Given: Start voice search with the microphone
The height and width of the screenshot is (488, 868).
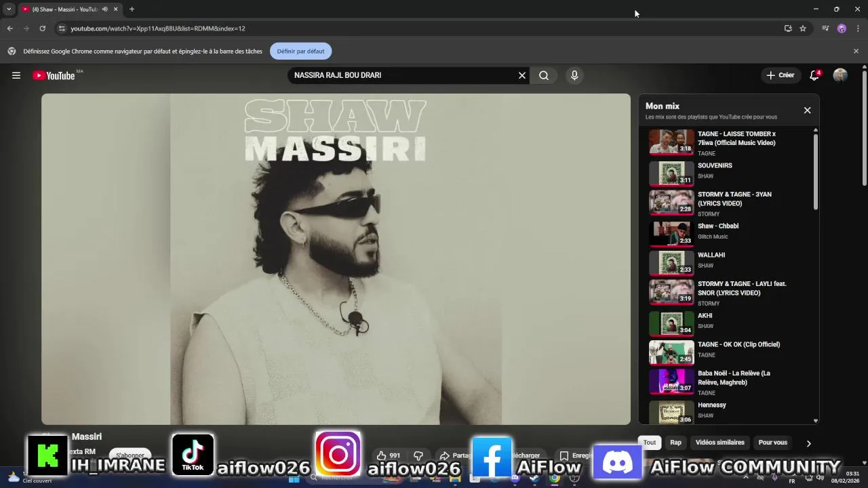Looking at the screenshot, I should coord(574,75).
